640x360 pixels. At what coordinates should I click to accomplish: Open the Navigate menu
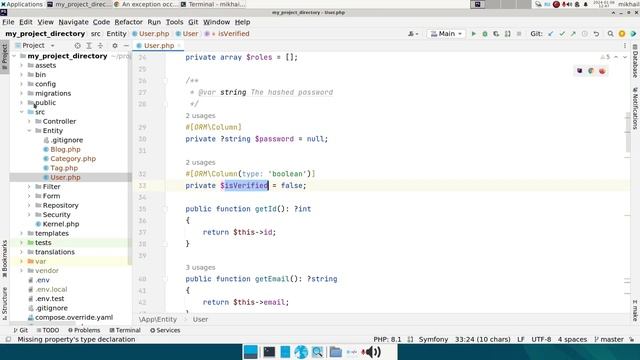coord(73,22)
